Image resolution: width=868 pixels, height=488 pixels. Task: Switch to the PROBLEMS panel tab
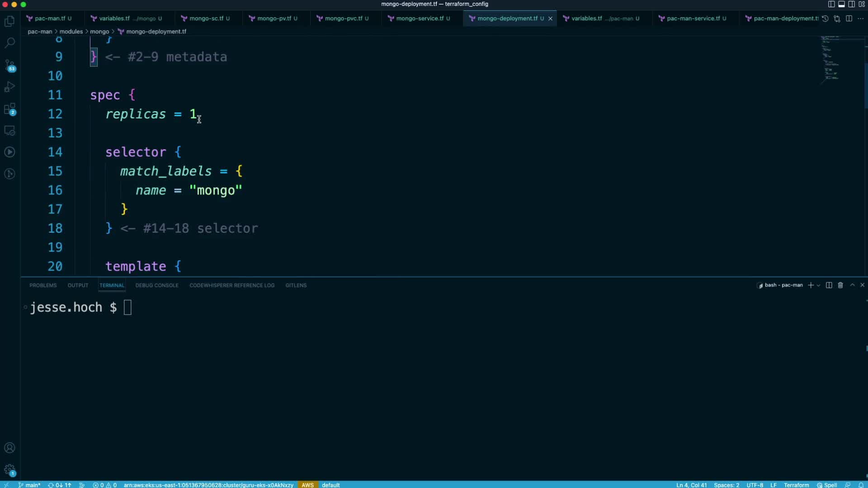43,285
